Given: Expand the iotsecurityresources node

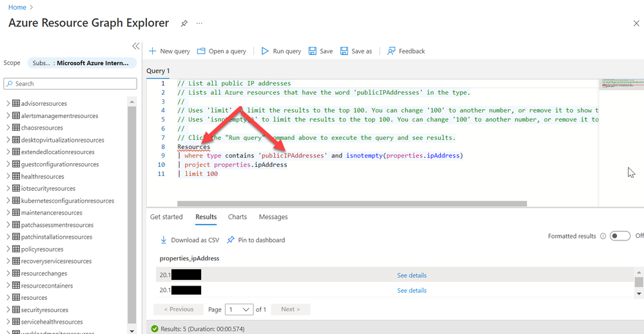Looking at the screenshot, I should pos(8,188).
